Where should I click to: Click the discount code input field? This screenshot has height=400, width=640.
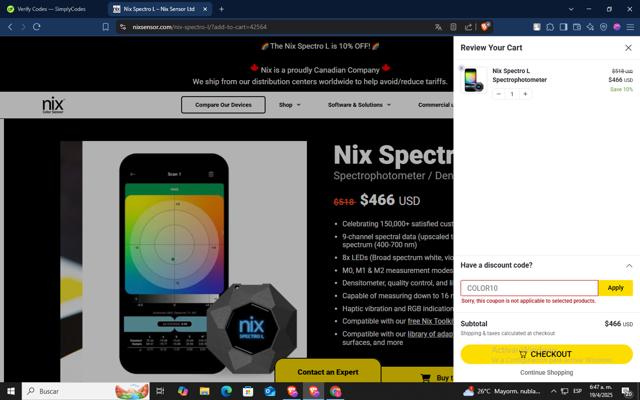[x=529, y=288]
